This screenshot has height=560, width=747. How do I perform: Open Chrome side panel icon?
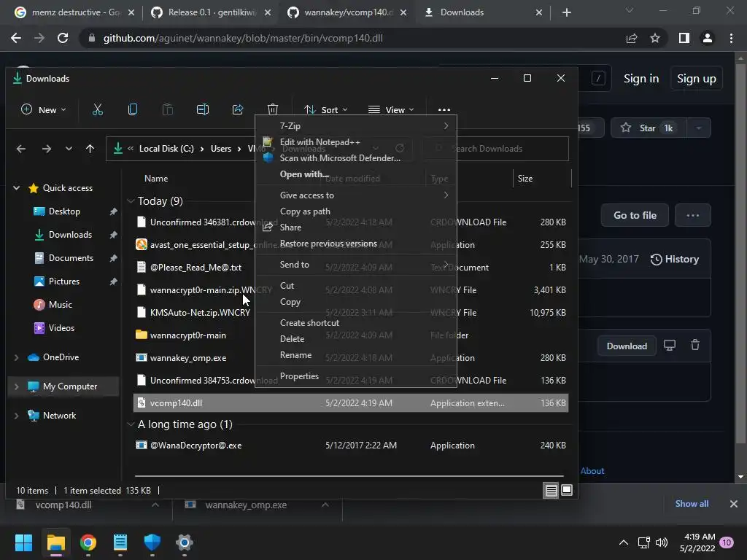(684, 38)
